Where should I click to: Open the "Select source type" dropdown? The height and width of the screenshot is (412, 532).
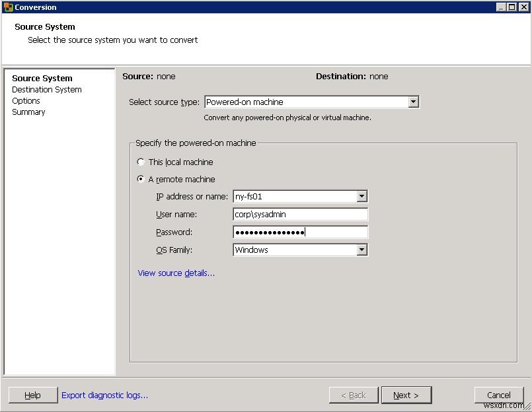[x=414, y=102]
